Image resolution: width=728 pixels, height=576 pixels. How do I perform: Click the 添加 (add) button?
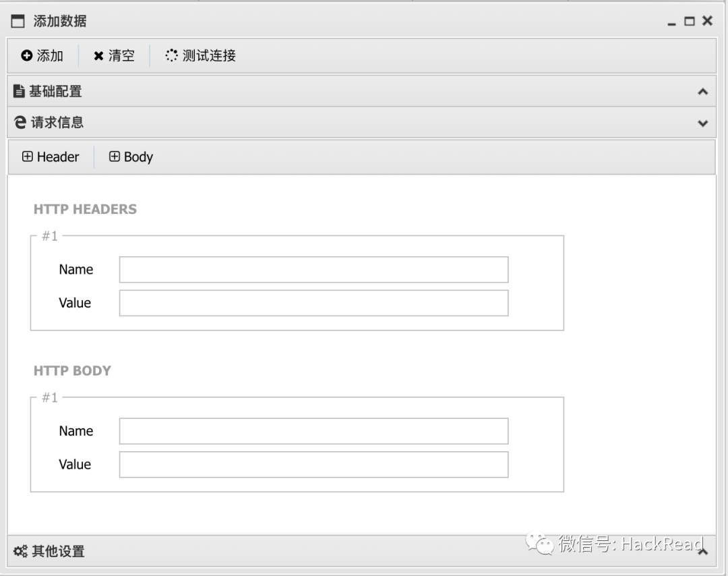point(42,56)
